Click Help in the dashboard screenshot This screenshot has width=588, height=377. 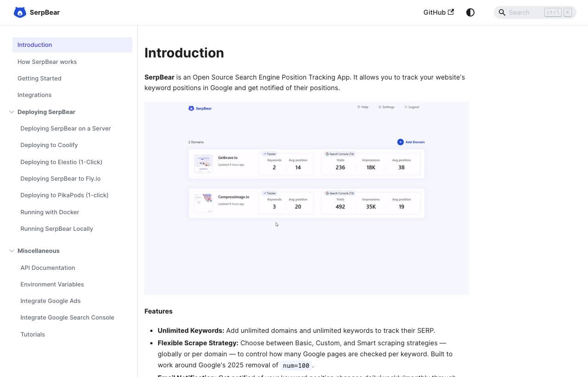coord(363,107)
